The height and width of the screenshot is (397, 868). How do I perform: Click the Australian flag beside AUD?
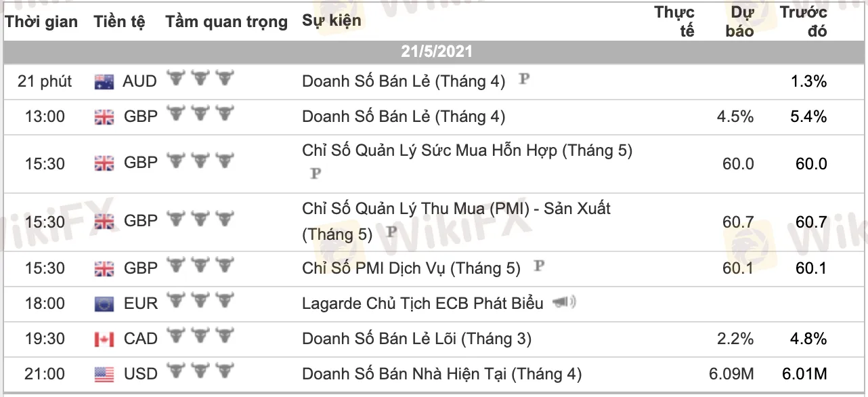[104, 82]
